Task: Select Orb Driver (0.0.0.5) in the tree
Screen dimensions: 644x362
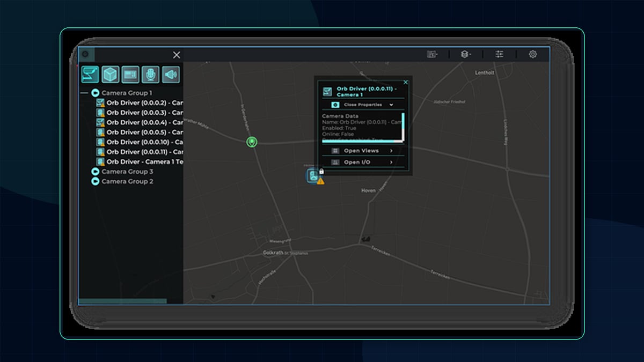Action: pos(144,132)
